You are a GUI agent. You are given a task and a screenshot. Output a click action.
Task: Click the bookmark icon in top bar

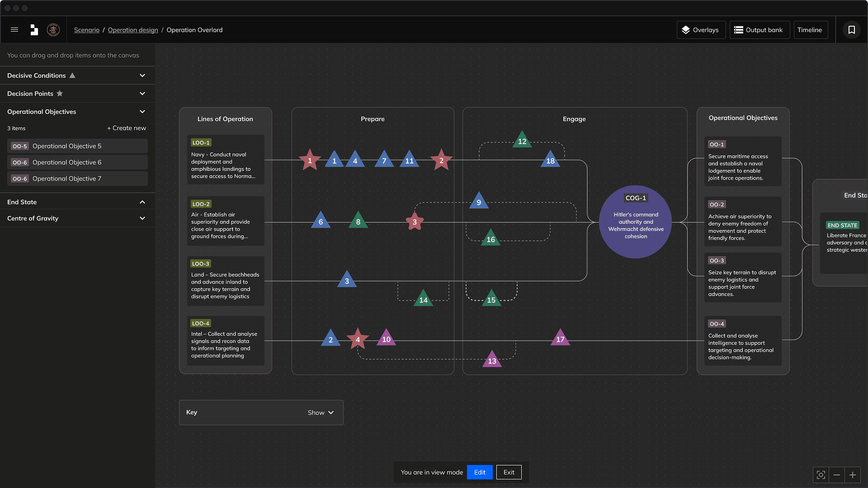point(851,30)
